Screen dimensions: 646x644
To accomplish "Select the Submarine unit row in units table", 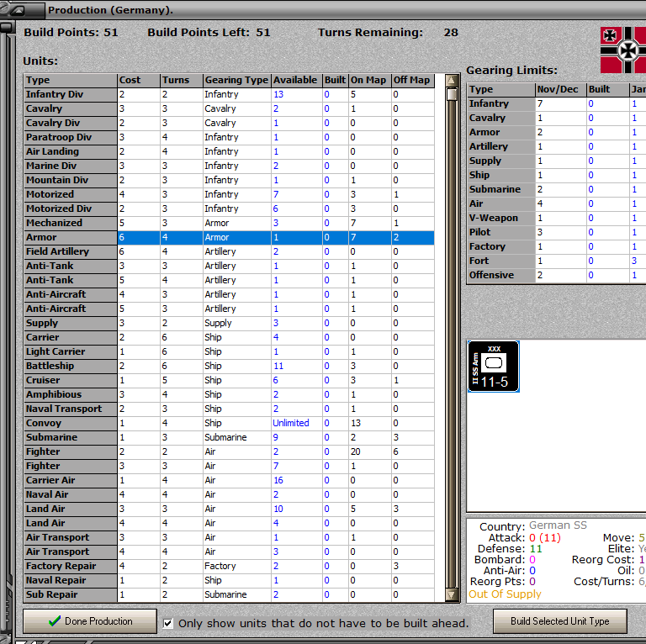I will (229, 437).
